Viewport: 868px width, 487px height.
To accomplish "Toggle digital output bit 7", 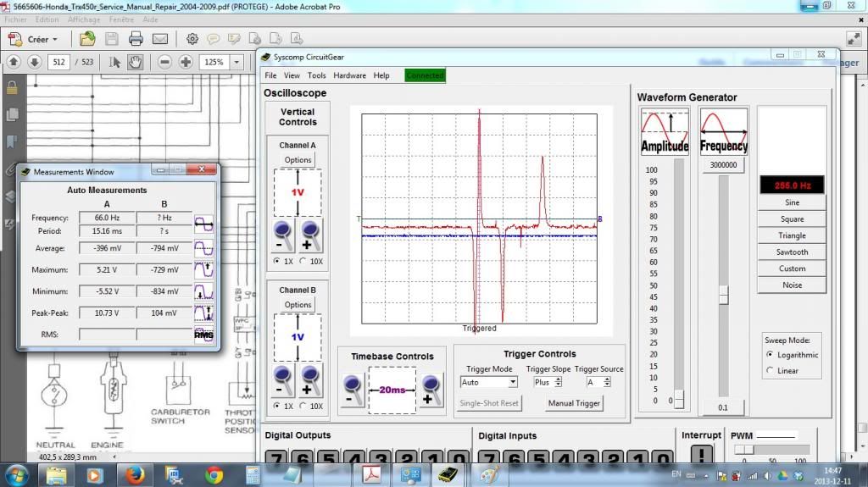I will click(277, 458).
